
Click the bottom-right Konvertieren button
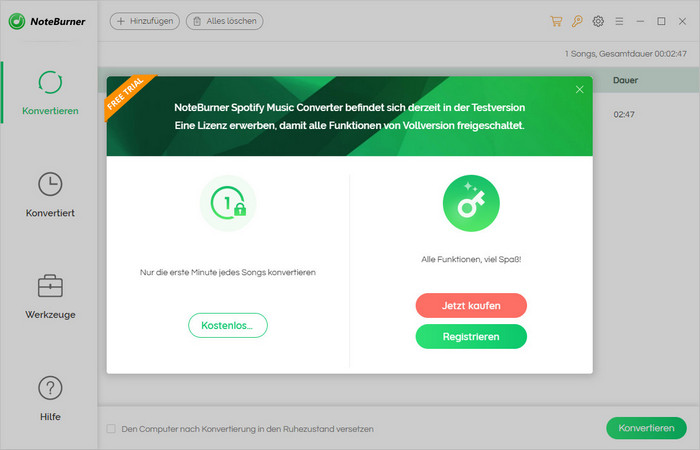[646, 428]
